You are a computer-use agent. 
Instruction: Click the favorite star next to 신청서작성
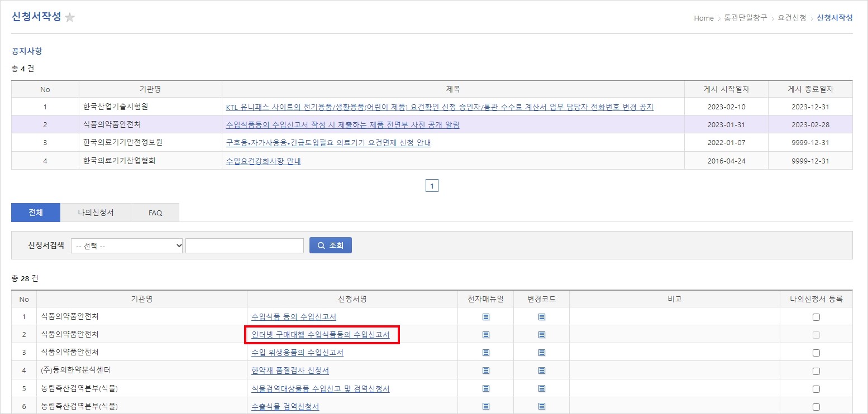tap(70, 17)
